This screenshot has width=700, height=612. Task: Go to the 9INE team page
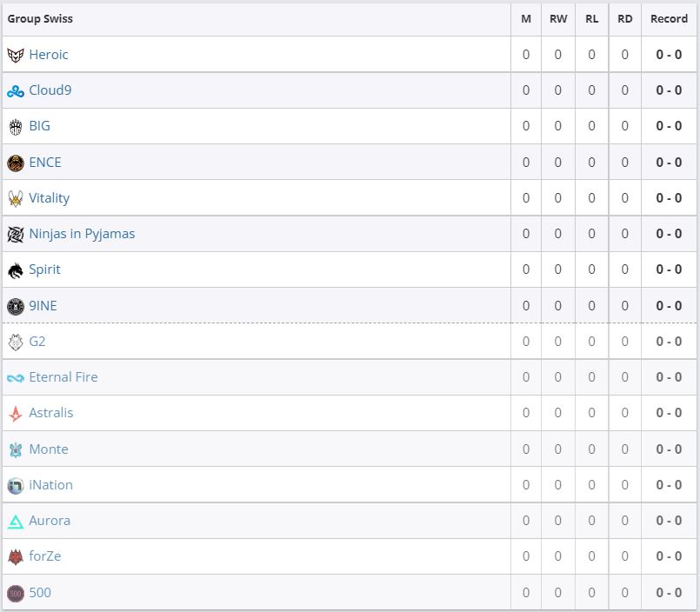(43, 306)
